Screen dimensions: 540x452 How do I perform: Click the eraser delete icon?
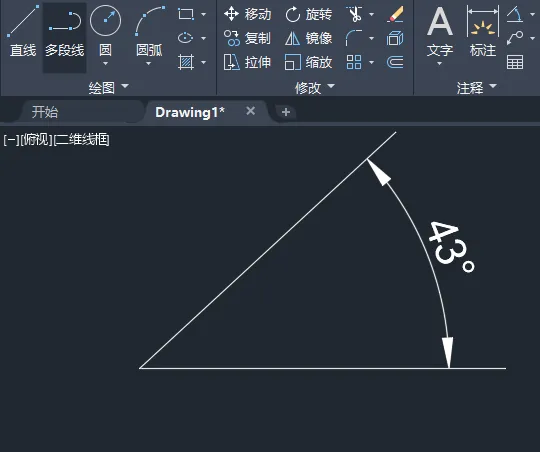tap(395, 14)
